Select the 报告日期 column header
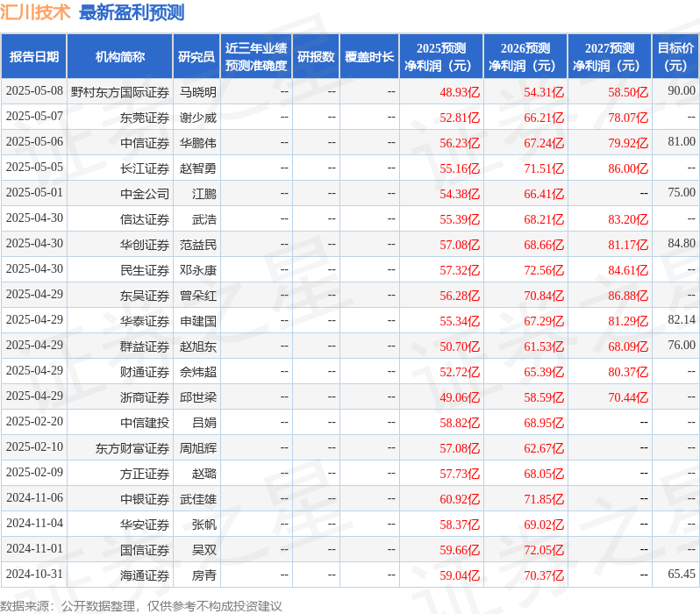 click(34, 57)
